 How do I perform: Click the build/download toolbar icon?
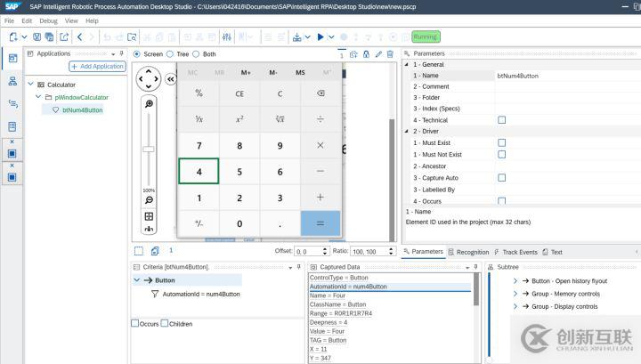point(297,37)
